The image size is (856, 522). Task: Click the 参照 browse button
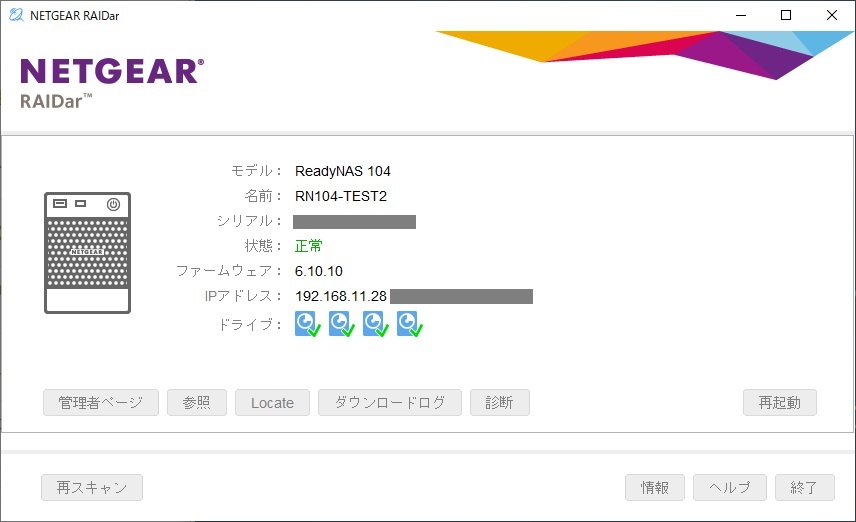pyautogui.click(x=197, y=402)
